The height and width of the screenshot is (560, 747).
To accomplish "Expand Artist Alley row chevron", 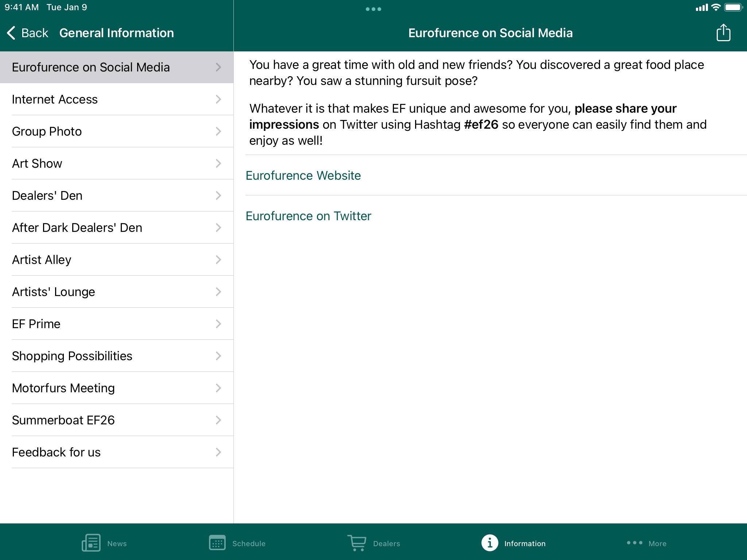I will point(218,260).
